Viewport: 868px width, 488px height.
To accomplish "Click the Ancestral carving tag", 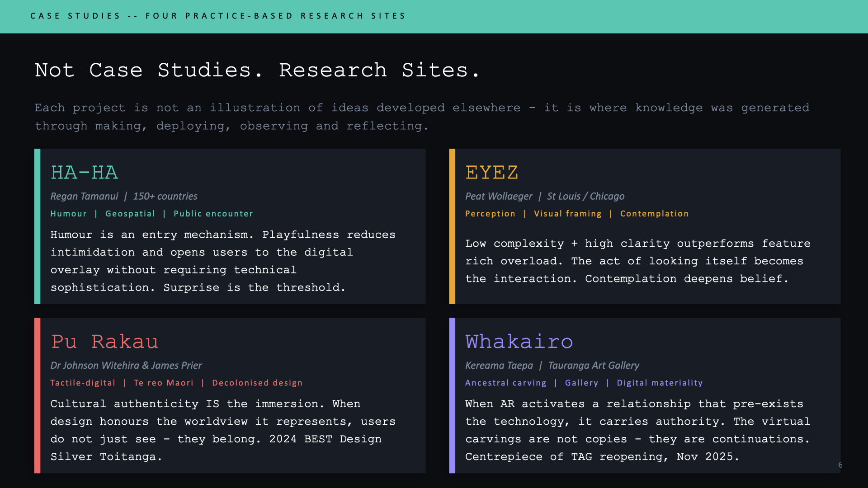I will 505,383.
